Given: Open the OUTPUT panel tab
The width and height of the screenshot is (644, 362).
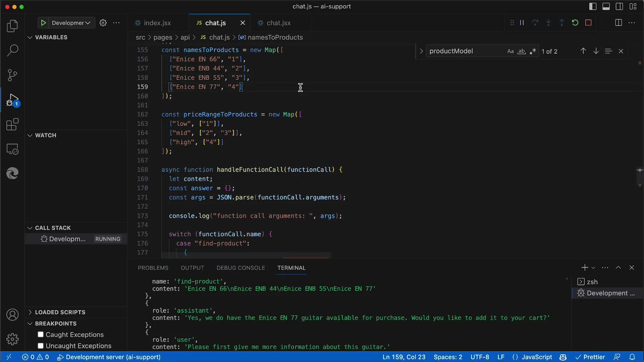Looking at the screenshot, I should pos(192,268).
